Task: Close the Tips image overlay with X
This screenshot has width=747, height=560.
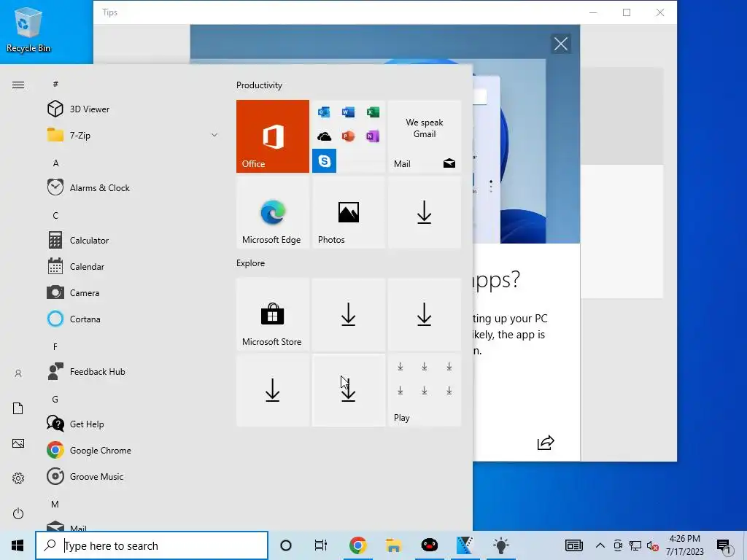Action: pyautogui.click(x=561, y=44)
